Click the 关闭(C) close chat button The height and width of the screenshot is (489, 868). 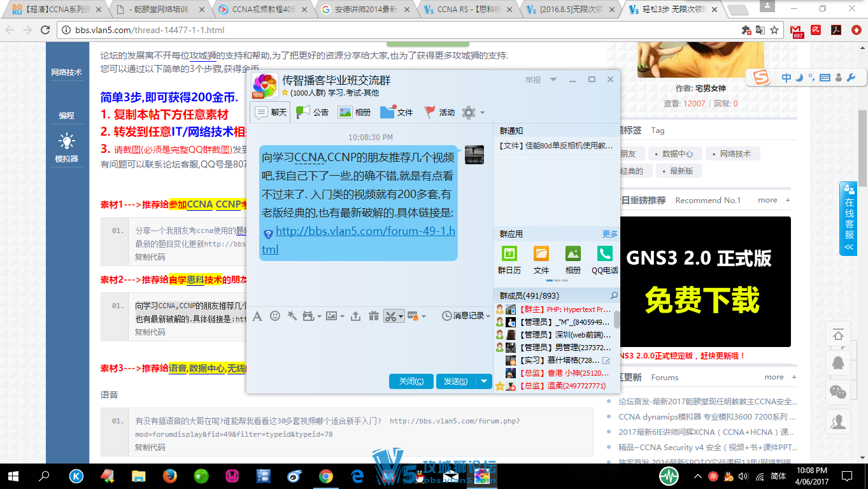coord(411,381)
